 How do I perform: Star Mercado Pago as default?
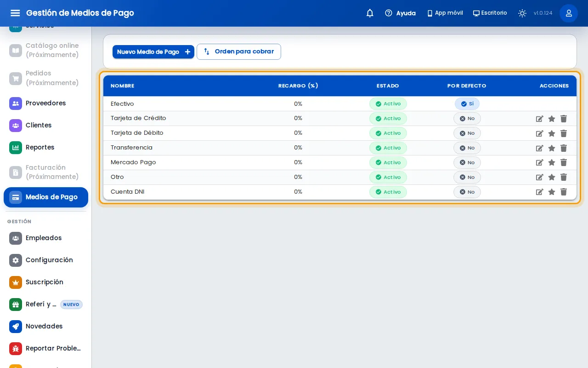click(552, 162)
